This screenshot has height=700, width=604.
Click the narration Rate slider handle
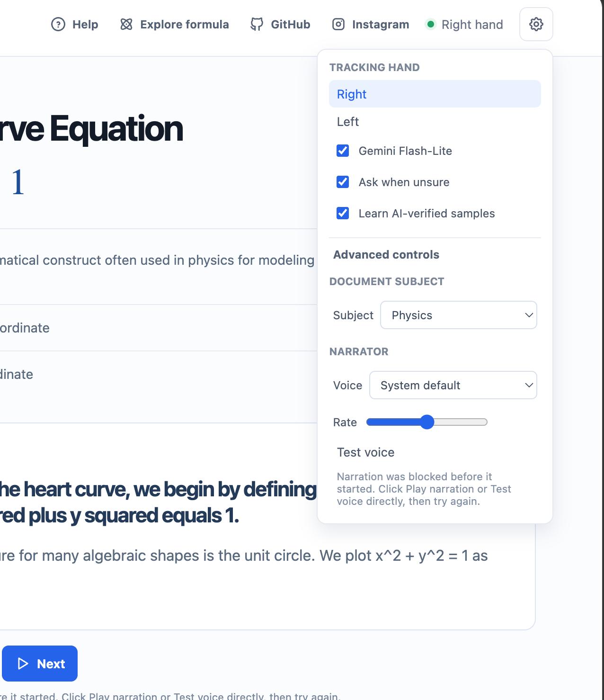(427, 422)
